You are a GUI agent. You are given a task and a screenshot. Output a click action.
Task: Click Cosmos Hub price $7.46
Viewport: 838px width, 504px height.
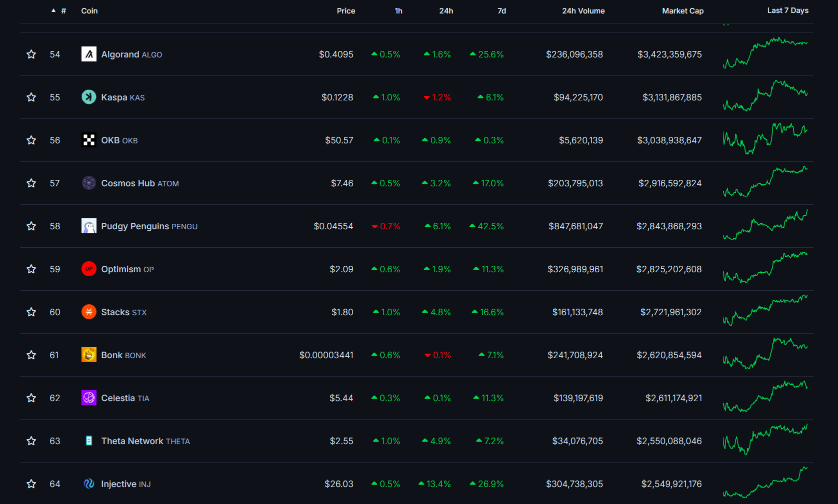(342, 183)
